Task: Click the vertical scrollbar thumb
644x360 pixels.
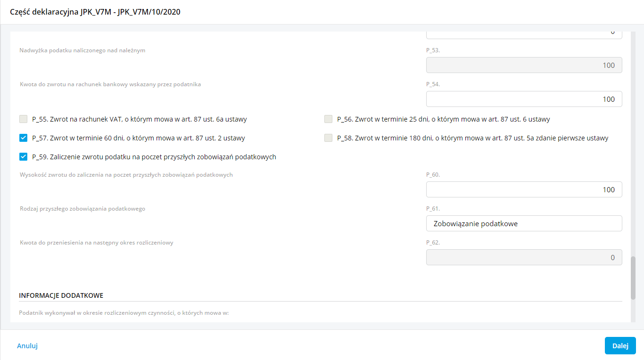Action: click(x=633, y=278)
